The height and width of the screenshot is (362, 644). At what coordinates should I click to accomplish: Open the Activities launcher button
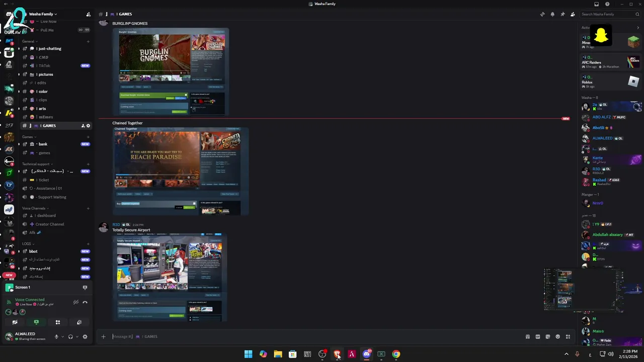point(58,322)
